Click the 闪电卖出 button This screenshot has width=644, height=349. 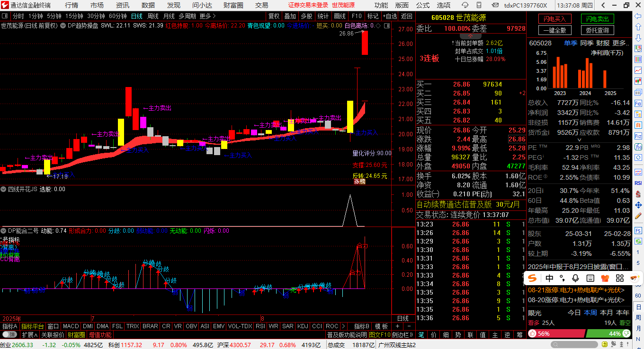(x=598, y=19)
